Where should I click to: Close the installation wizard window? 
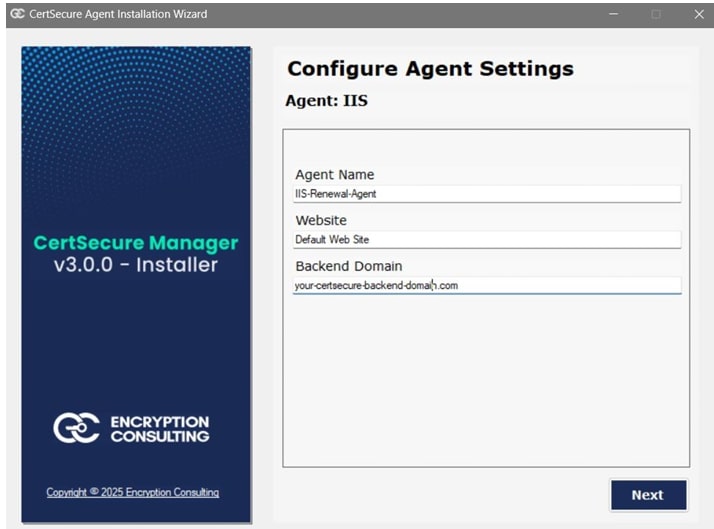click(x=699, y=14)
